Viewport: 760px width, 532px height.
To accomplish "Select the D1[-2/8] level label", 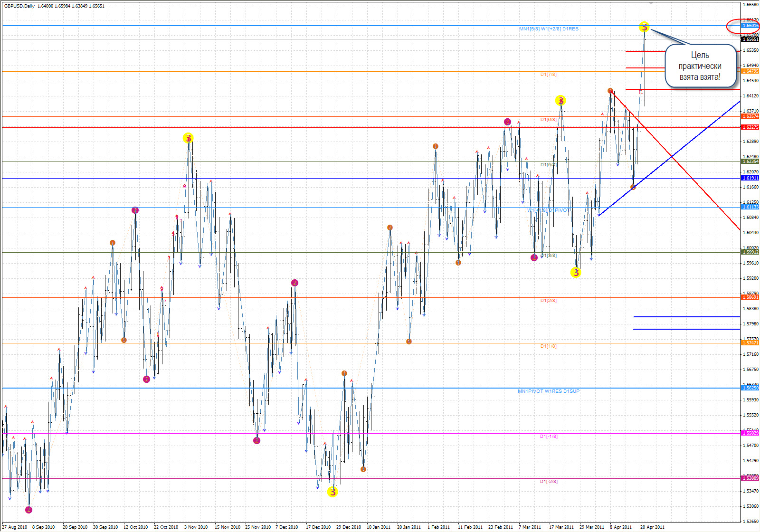I will point(549,482).
